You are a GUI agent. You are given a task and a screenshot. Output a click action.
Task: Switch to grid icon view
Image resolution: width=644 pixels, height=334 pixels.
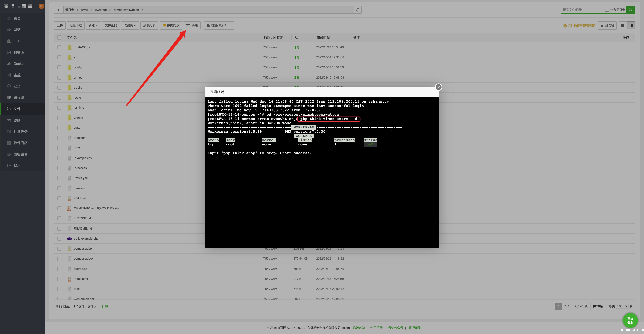[x=623, y=25]
